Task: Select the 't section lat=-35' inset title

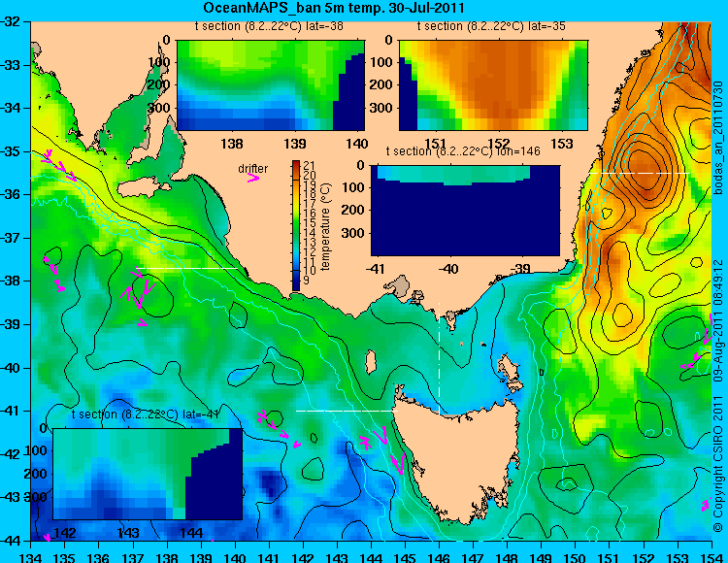Action: point(491,26)
